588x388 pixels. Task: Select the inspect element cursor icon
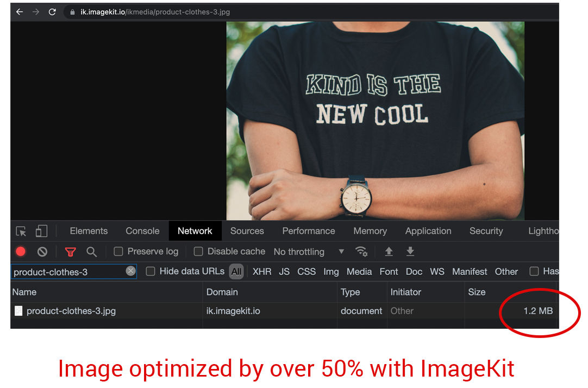coord(21,231)
